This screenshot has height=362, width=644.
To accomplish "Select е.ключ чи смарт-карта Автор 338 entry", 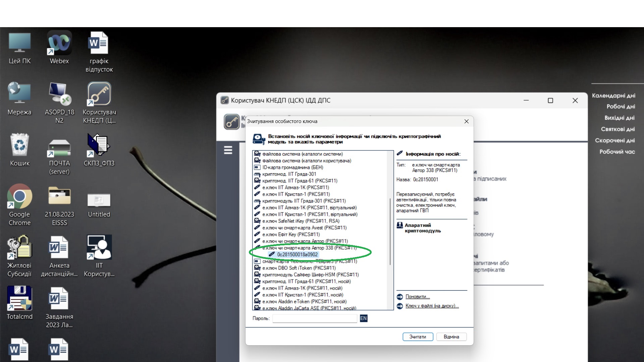I will point(309,248).
